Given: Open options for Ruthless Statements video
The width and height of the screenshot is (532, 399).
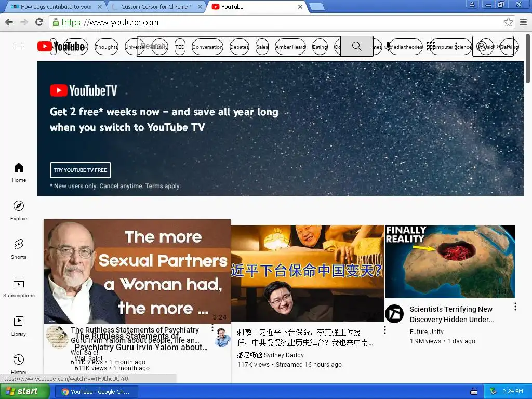Looking at the screenshot, I should pos(212,328).
